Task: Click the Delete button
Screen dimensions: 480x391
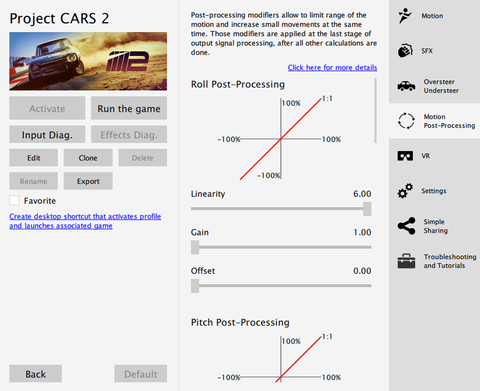Action: click(x=143, y=158)
